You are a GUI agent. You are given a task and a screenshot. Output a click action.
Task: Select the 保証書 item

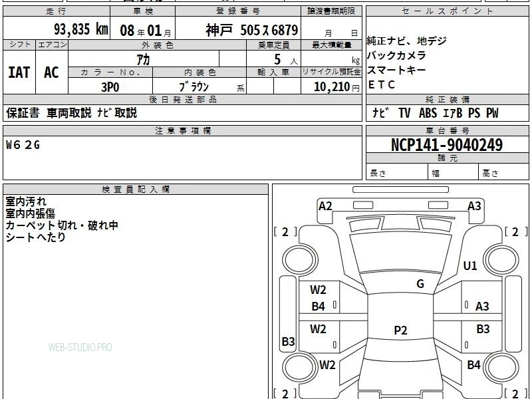click(23, 113)
